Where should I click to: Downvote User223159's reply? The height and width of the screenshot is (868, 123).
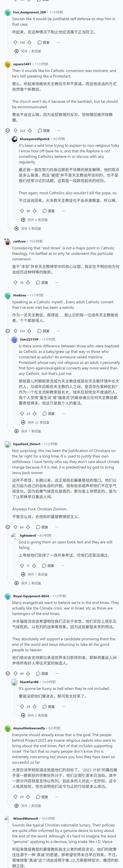35,413
